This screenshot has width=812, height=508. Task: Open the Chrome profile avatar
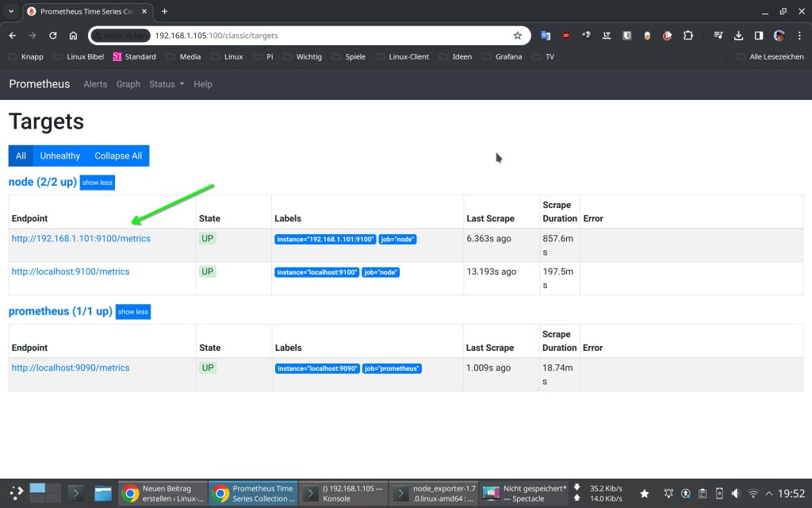tap(779, 36)
